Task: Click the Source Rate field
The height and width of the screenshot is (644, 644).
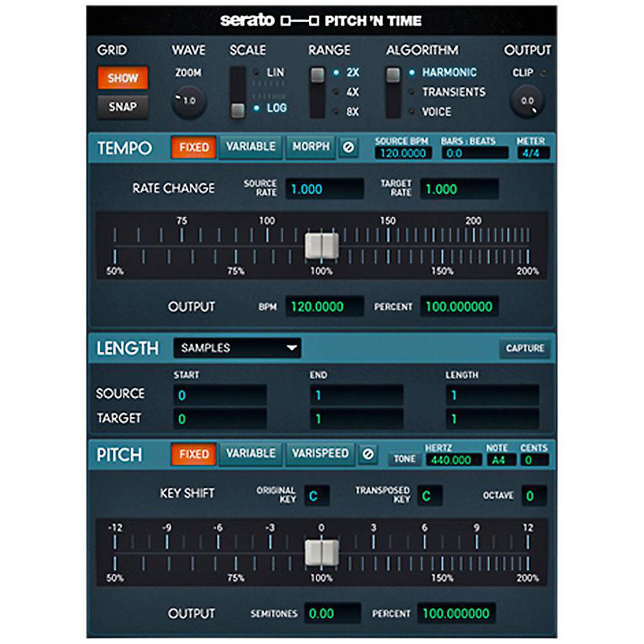Action: pos(325,189)
